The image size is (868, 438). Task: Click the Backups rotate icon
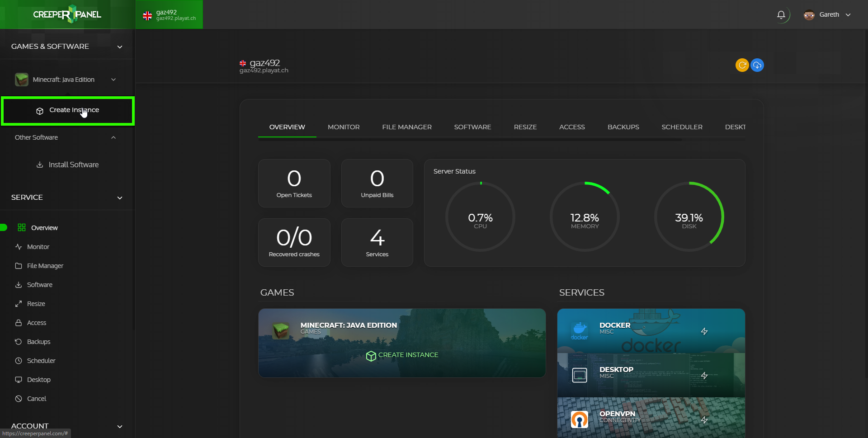pyautogui.click(x=19, y=342)
